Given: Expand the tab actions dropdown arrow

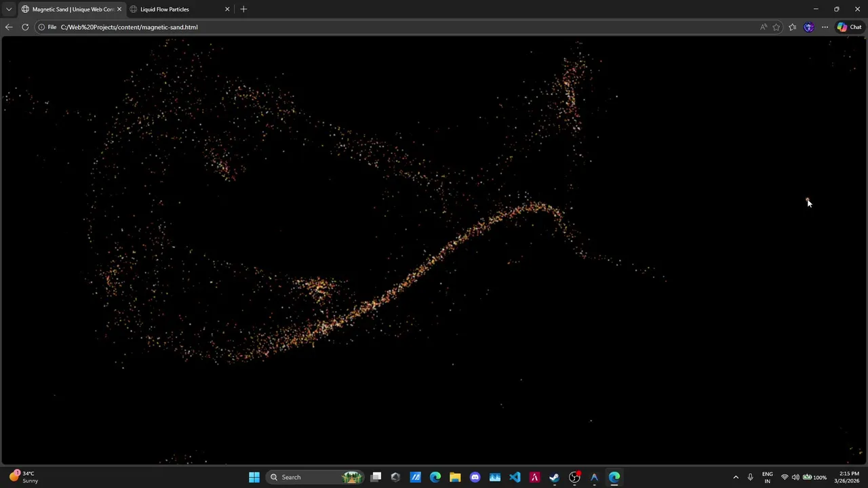Looking at the screenshot, I should pyautogui.click(x=8, y=9).
